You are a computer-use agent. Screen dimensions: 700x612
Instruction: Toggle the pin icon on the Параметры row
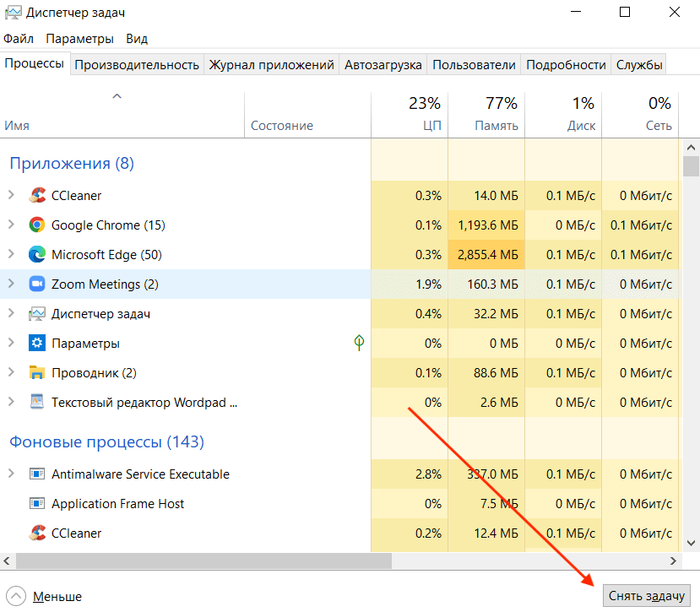coord(358,343)
